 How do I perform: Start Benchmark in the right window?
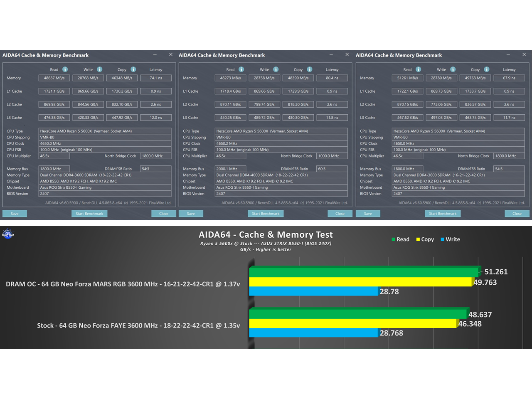click(x=443, y=214)
